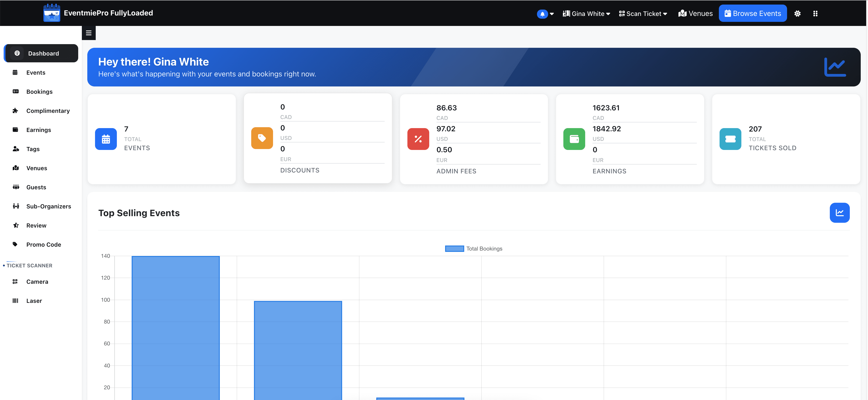This screenshot has height=400, width=868.
Task: Click the 'Top Selling Events' heading
Action: click(139, 213)
